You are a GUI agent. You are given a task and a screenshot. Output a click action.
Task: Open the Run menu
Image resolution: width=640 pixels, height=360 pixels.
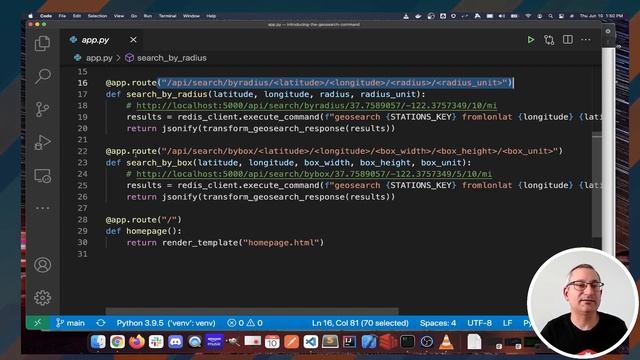(148, 16)
